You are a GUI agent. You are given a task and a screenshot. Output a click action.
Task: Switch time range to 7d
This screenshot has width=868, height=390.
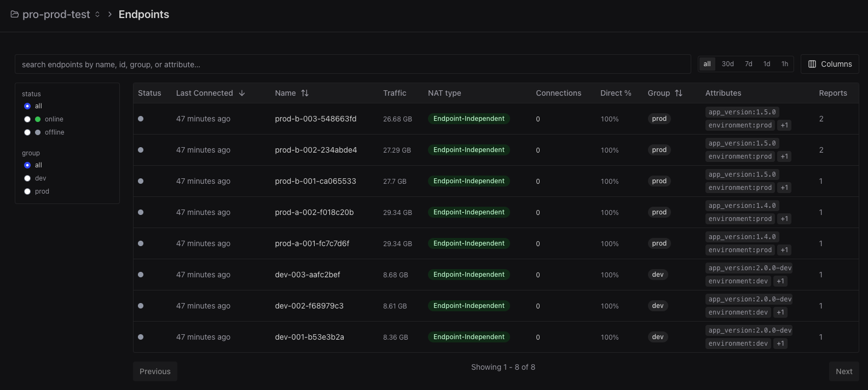pyautogui.click(x=749, y=64)
